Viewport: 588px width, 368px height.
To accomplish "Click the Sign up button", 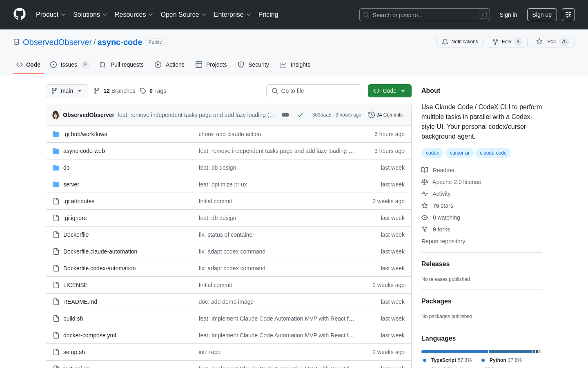I will tap(542, 15).
